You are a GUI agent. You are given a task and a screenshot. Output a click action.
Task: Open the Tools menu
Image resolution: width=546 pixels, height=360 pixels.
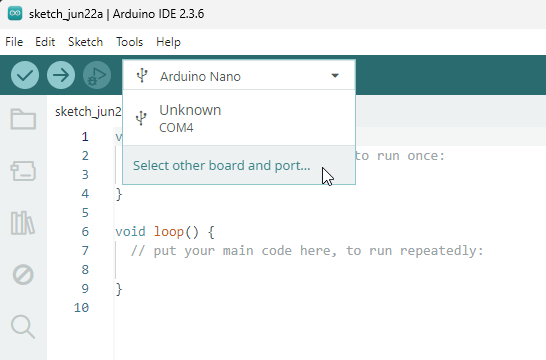130,42
